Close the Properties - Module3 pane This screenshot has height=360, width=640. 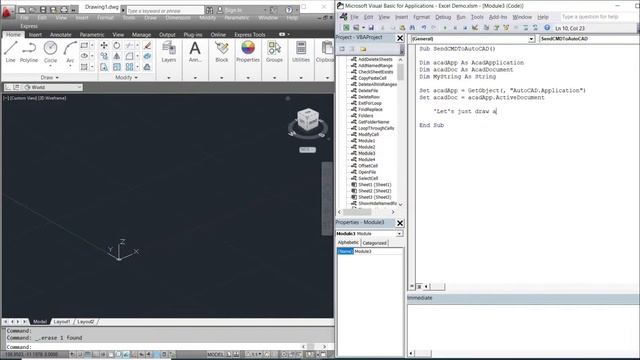click(400, 223)
